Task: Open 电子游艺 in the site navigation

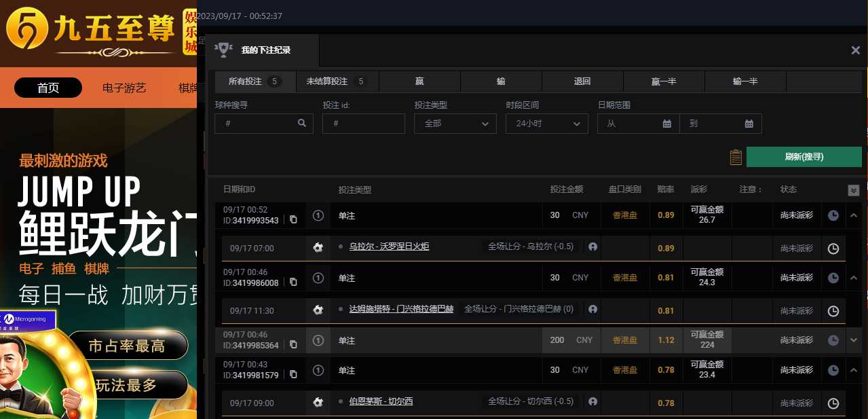Action: (124, 88)
